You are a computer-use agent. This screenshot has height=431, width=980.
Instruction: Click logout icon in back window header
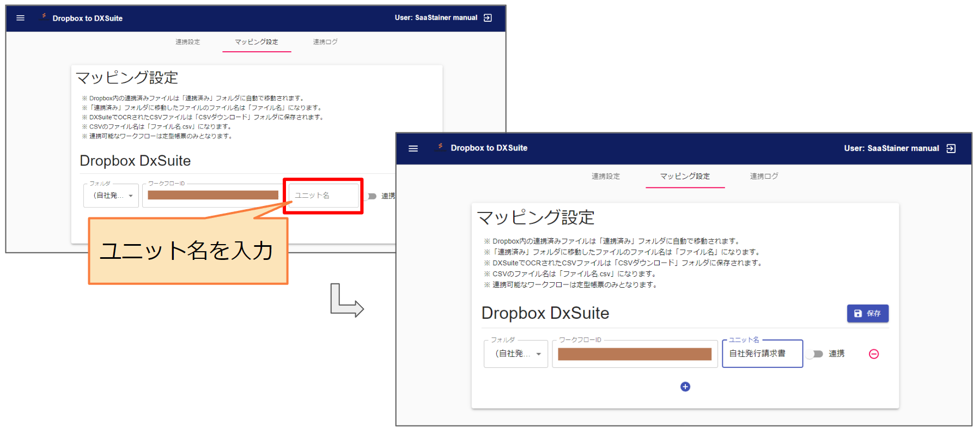488,18
